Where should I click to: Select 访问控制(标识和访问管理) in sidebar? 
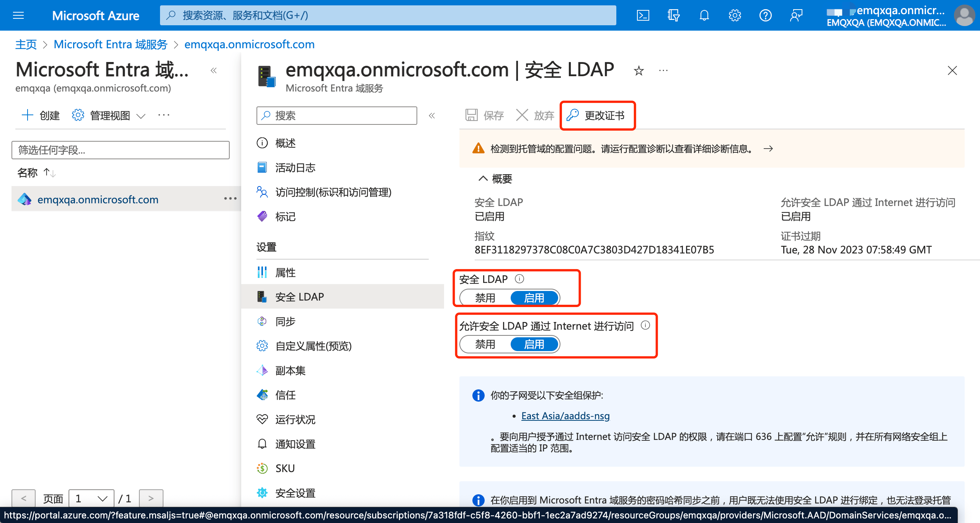click(333, 192)
